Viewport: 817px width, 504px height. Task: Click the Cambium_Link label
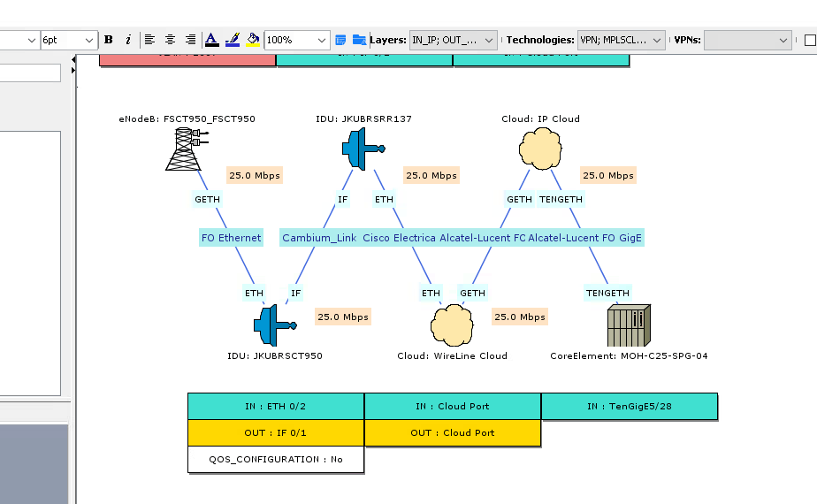coord(319,238)
